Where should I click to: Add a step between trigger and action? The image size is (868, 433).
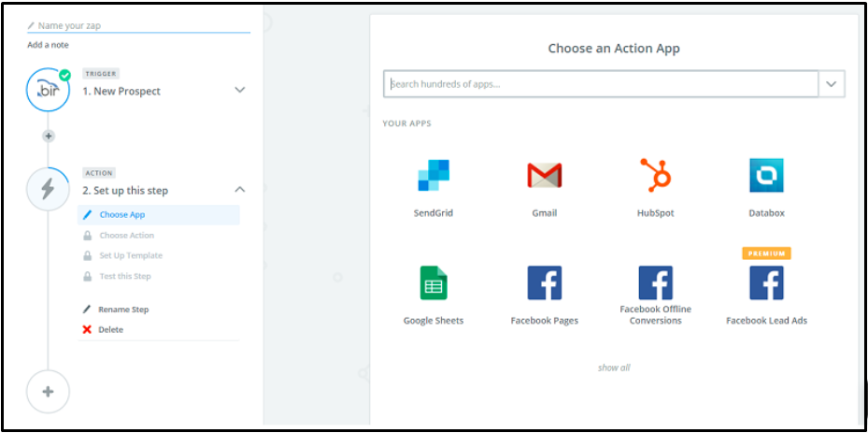pyautogui.click(x=49, y=136)
